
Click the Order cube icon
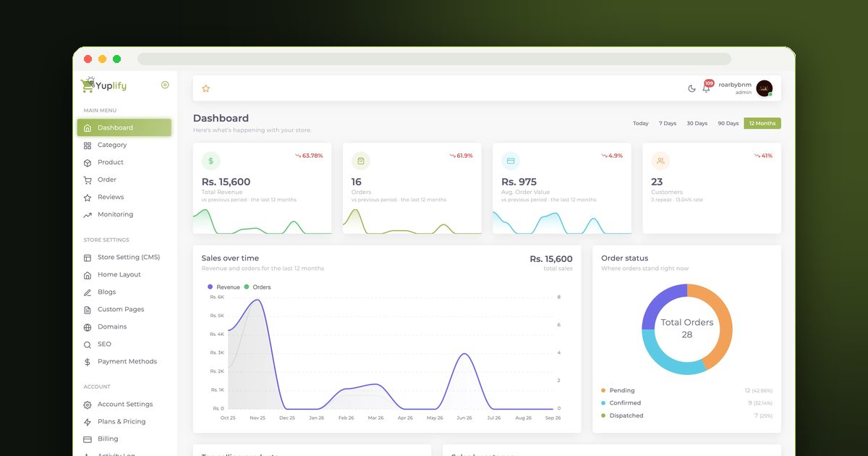click(x=88, y=180)
